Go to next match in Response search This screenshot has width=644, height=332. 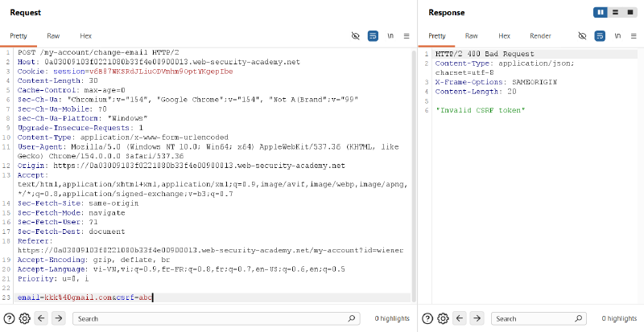pyautogui.click(x=477, y=318)
